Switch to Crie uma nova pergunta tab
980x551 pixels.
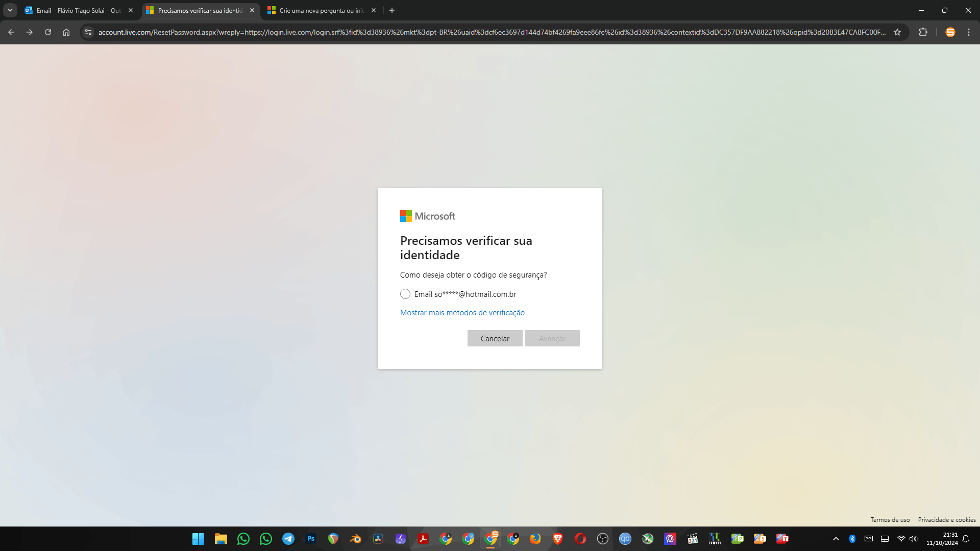pyautogui.click(x=319, y=10)
